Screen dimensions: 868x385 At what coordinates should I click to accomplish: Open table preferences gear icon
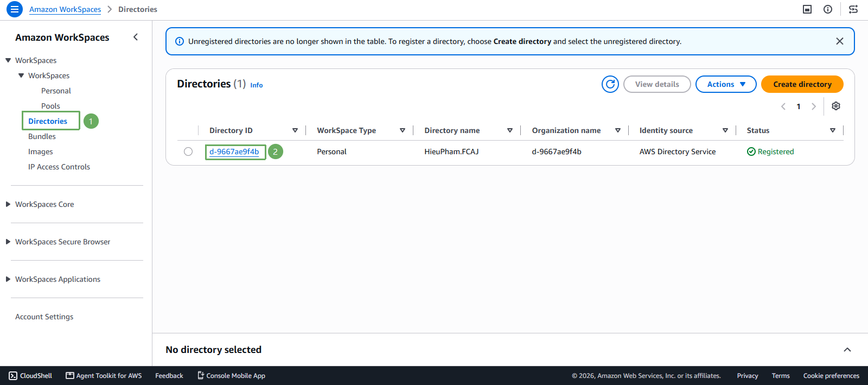click(x=836, y=106)
